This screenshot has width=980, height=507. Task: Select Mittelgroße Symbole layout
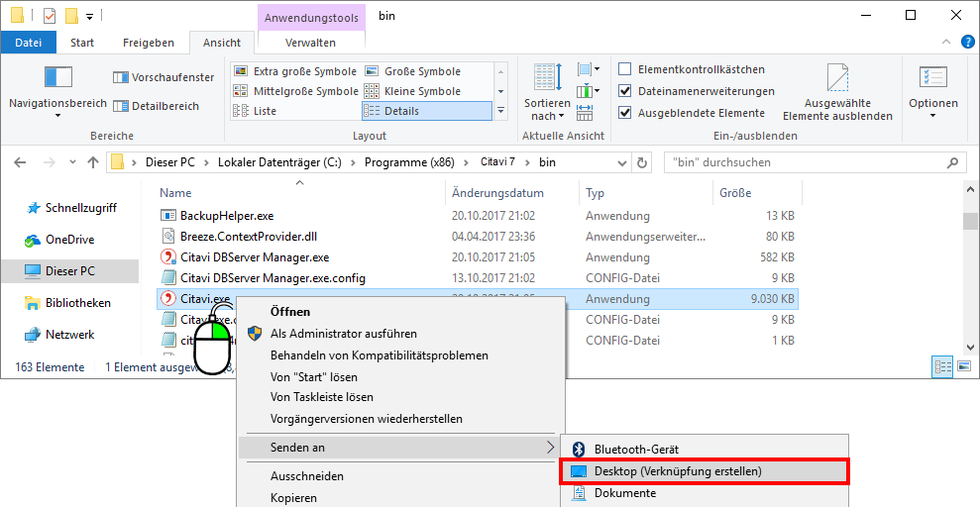(x=295, y=91)
